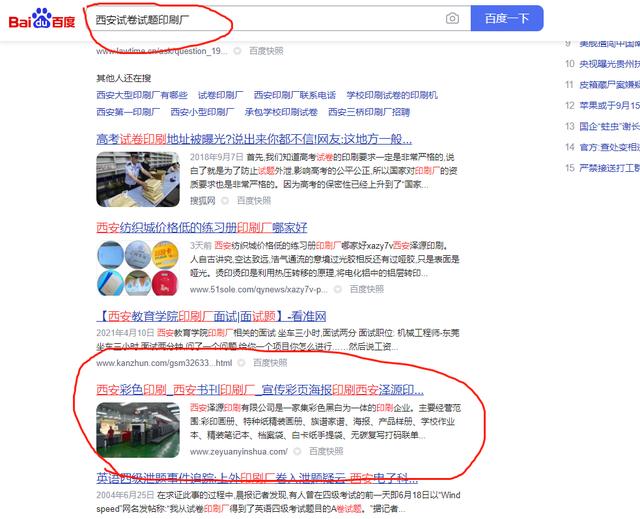Click the icon next to www.zeyuanyinshua.com URL
Viewport: 640px width, 519px height.
pos(298,451)
